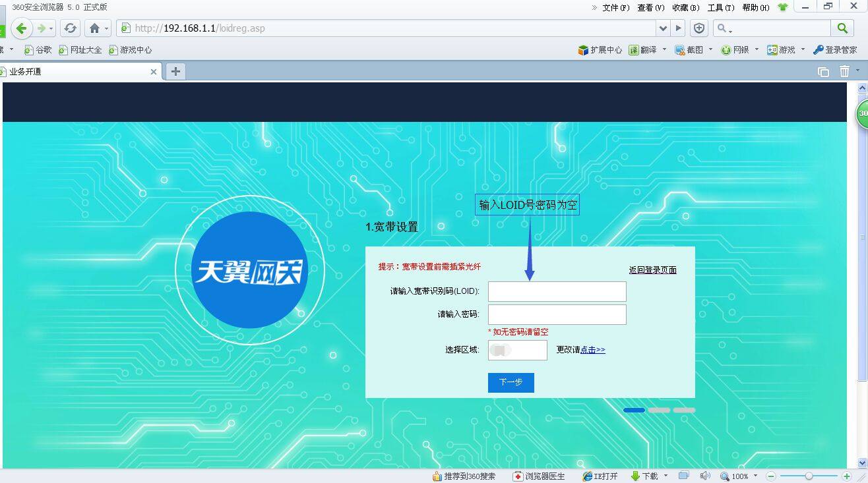Expand the 网银 dropdown arrow
This screenshot has width=868, height=483.
coord(757,49)
